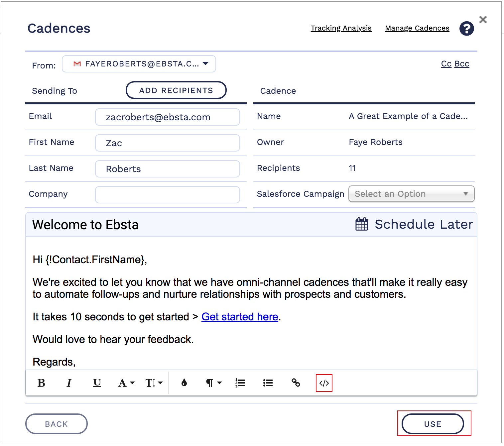Choose a Salesforce Campaign option

411,194
